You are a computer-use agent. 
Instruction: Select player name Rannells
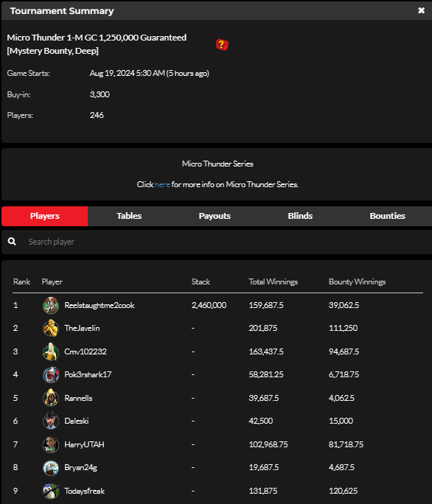click(78, 398)
